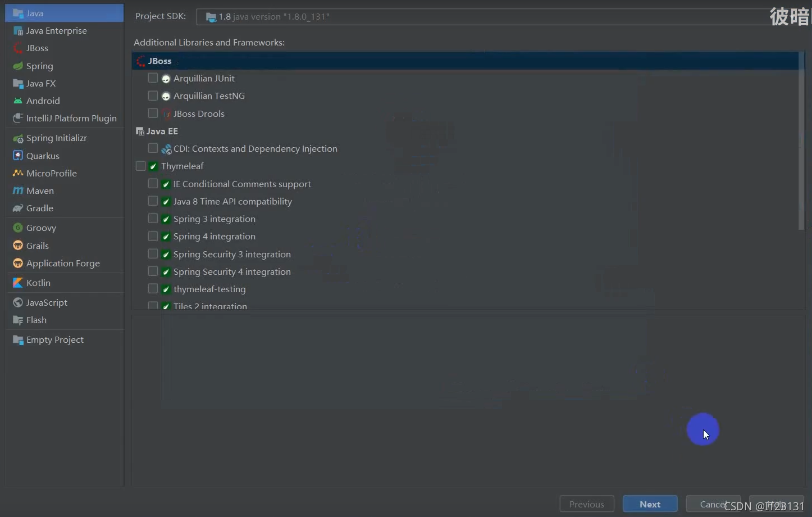812x517 pixels.
Task: Select the Java EE group label
Action: [162, 131]
